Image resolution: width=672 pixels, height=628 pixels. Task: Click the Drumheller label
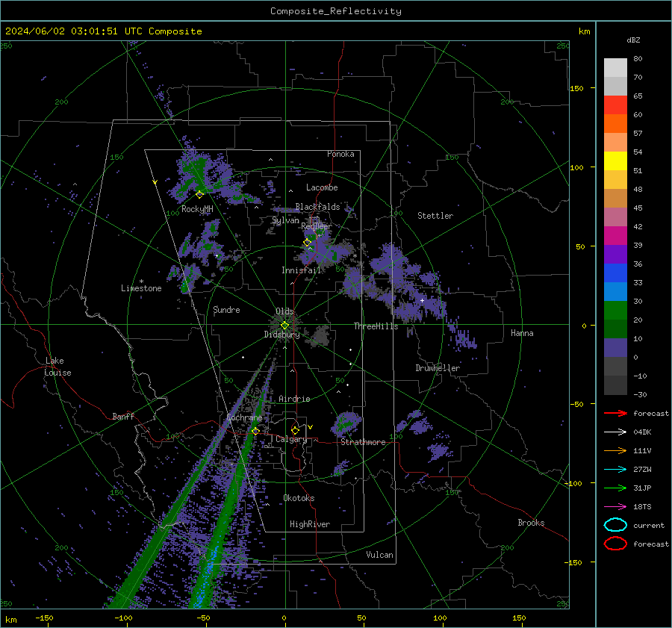click(x=438, y=368)
